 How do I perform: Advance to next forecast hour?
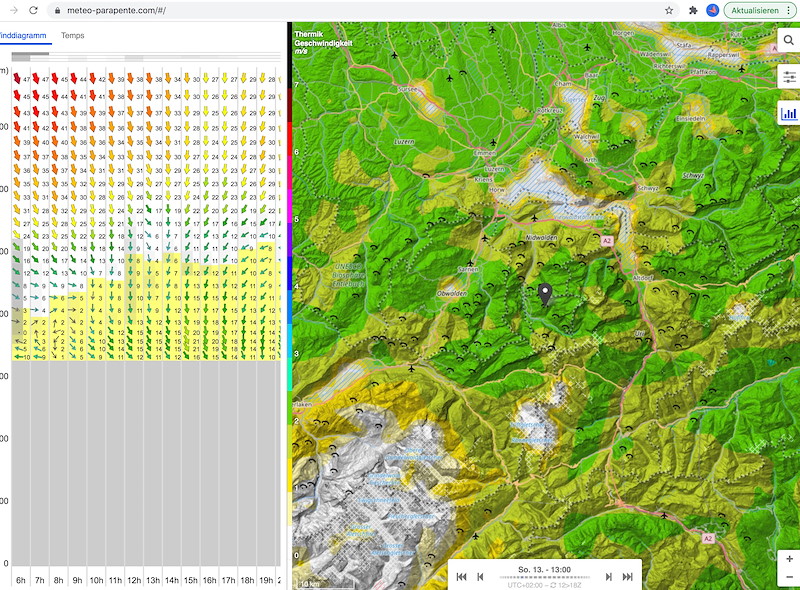pyautogui.click(x=608, y=577)
